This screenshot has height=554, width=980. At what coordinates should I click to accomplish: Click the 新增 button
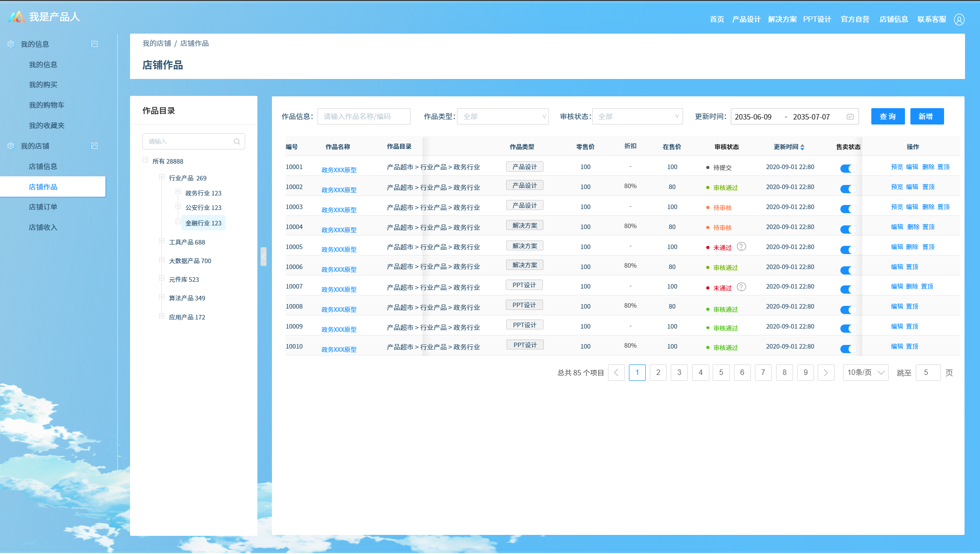click(926, 116)
